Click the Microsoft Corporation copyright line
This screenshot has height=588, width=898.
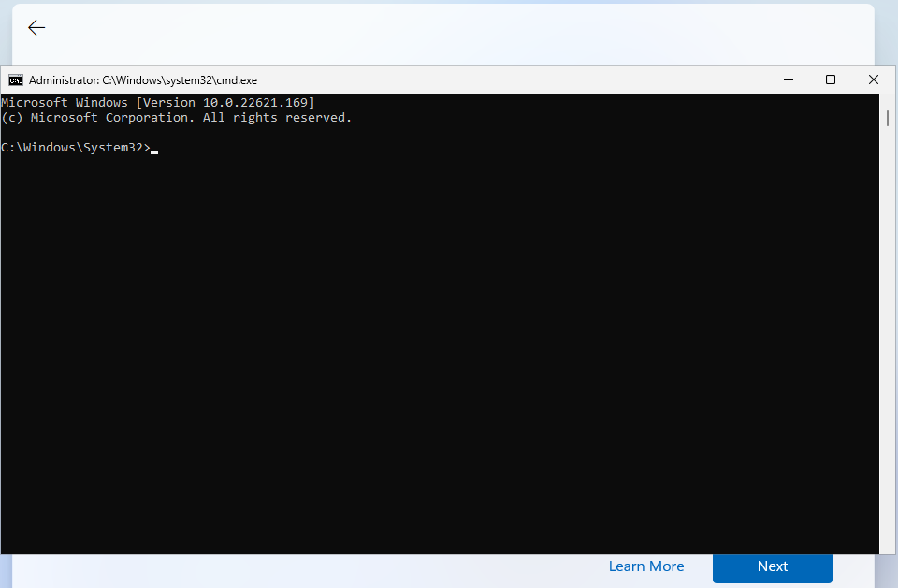(x=178, y=117)
